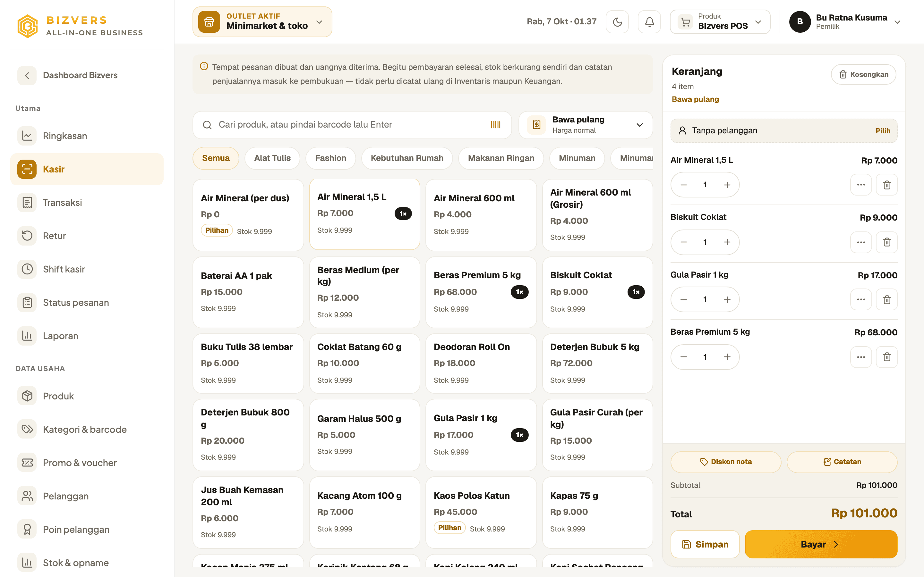Add Deodoran Roll On to cart
Viewport: 924px width, 577px height.
coord(481,363)
